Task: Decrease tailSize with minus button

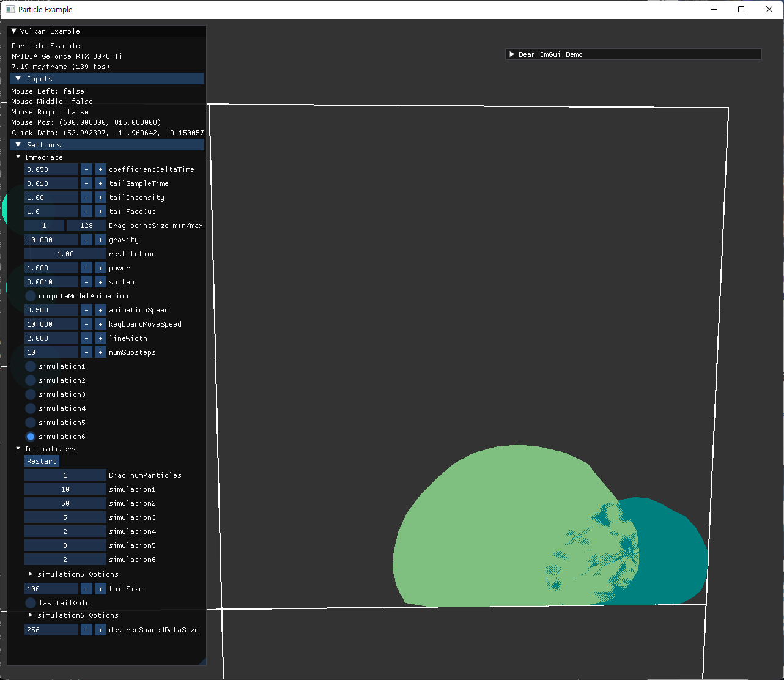Action: click(86, 589)
